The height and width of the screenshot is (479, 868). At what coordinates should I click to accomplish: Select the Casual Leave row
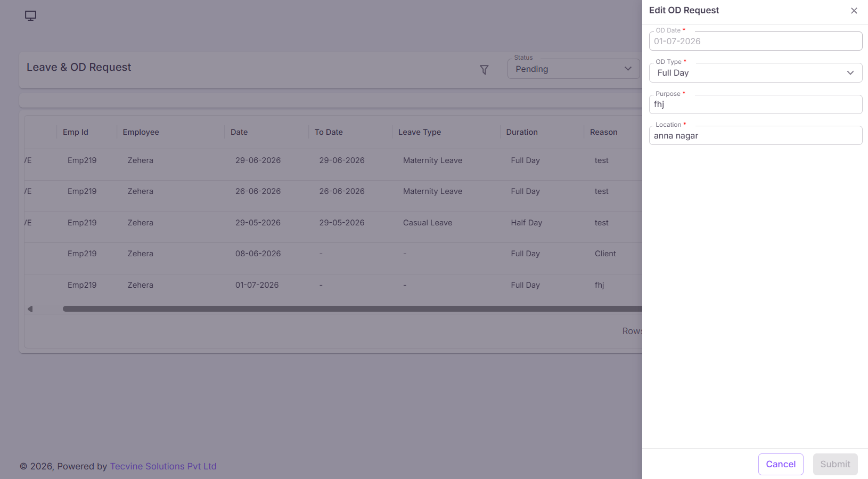[333, 223]
